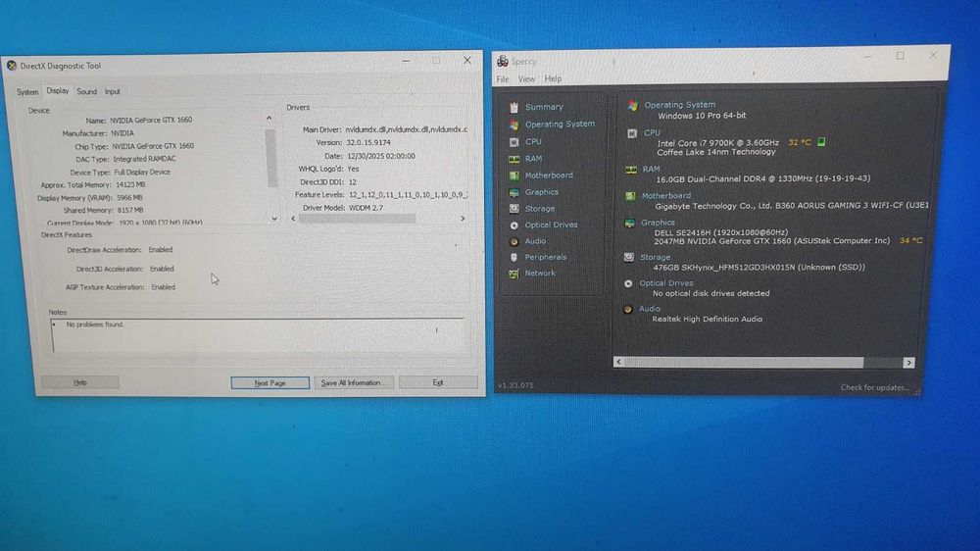Screen dimensions: 980x551
Task: Click Speccy horizontal scrollbar thumb
Action: click(x=744, y=362)
